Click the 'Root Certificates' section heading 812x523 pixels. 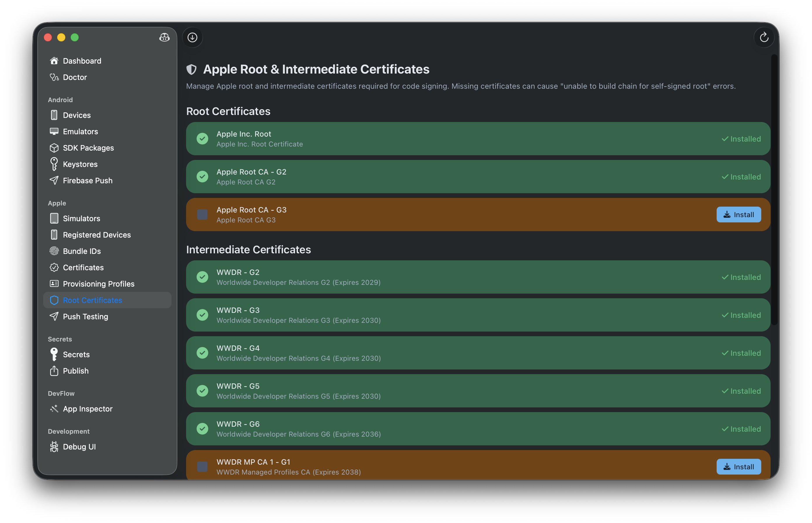(x=228, y=111)
